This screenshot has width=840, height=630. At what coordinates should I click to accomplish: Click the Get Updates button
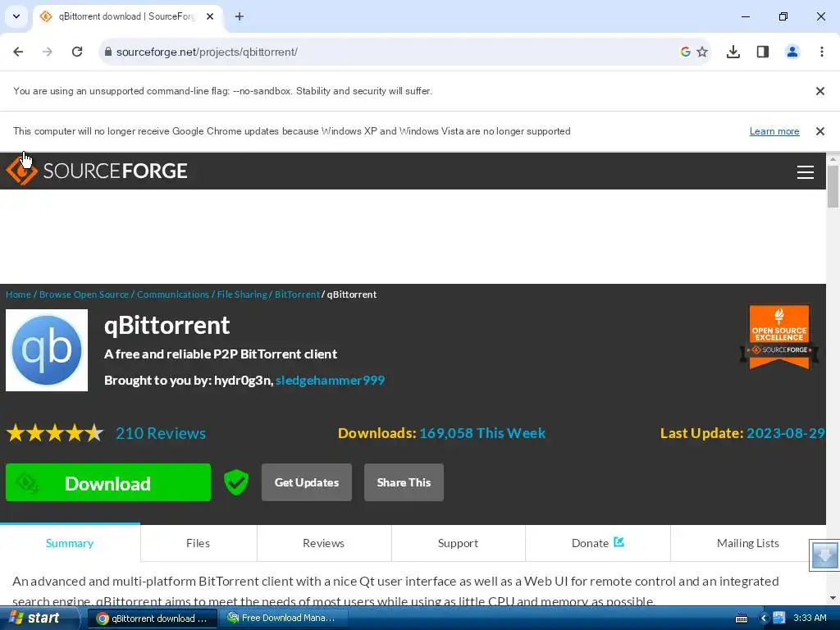[307, 482]
